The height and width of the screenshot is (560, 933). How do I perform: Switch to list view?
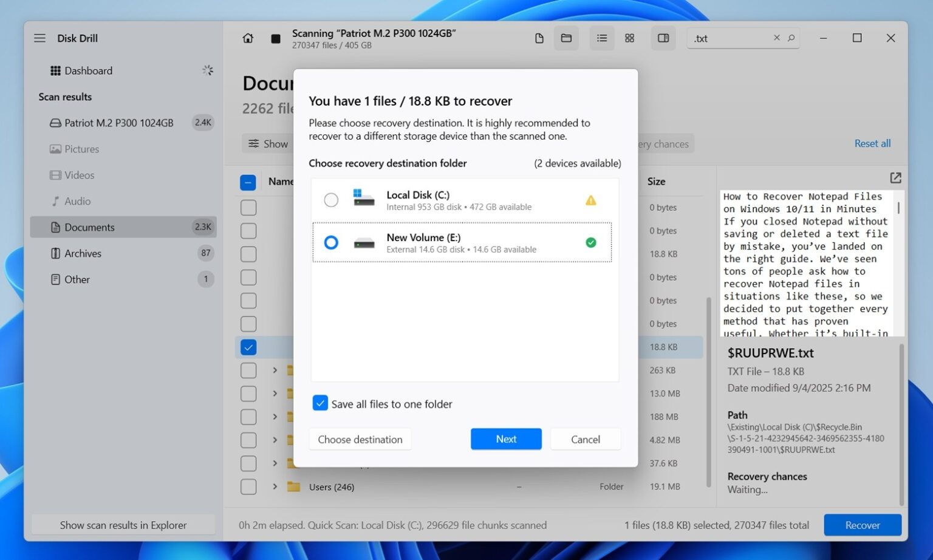pyautogui.click(x=601, y=38)
